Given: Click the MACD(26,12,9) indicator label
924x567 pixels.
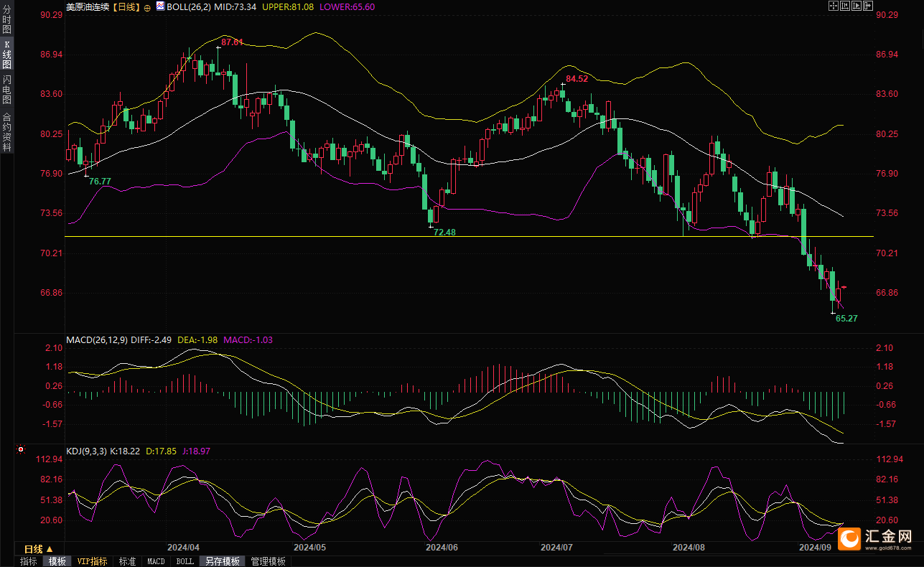Looking at the screenshot, I should point(96,339).
